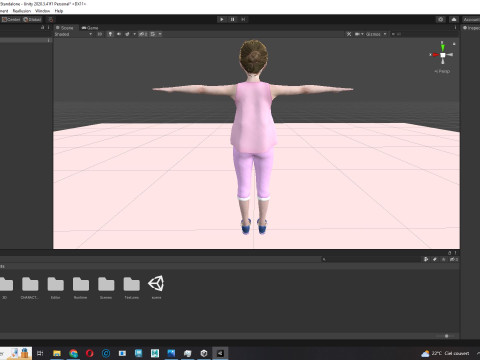Open the Window menu
Image resolution: width=480 pixels, height=360 pixels.
[42, 11]
